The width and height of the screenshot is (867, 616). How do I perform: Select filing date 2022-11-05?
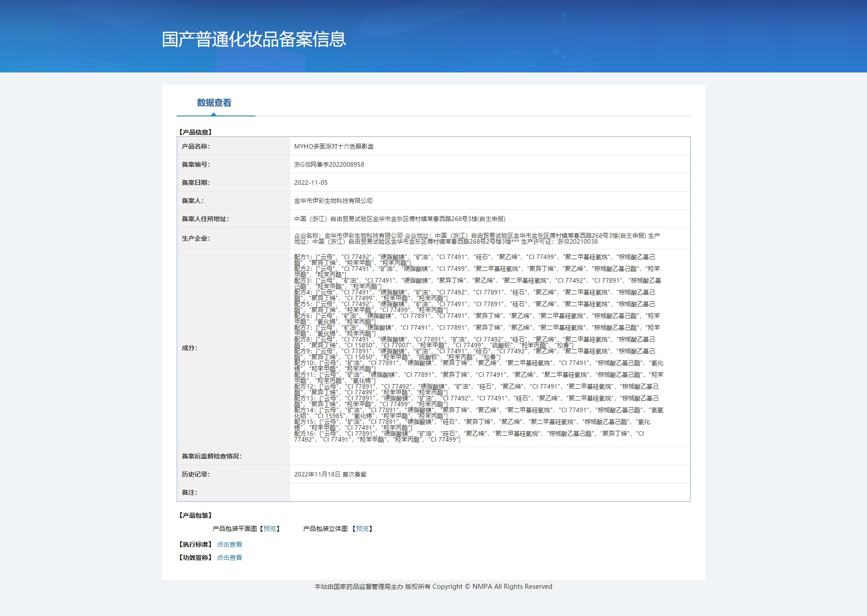pyautogui.click(x=311, y=183)
